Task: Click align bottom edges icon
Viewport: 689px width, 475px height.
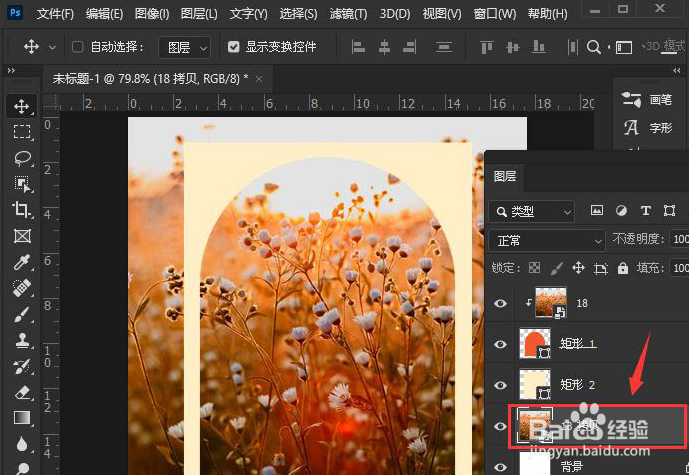Action: pos(539,47)
